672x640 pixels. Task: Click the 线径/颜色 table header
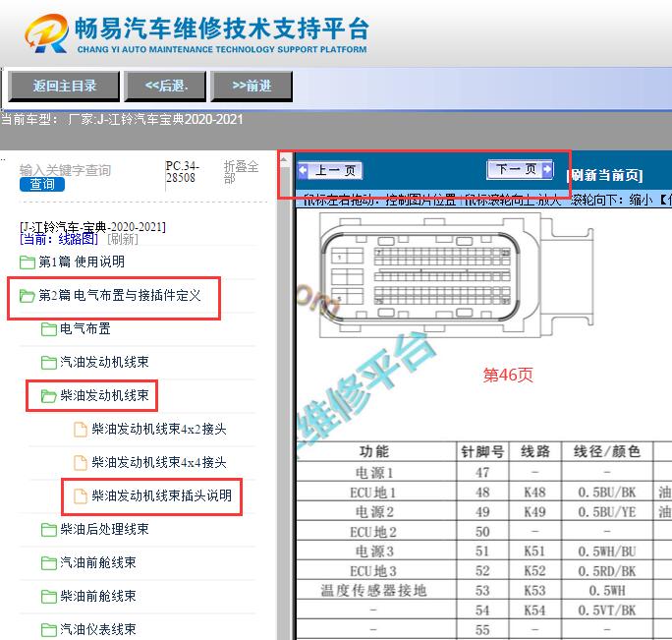607,451
